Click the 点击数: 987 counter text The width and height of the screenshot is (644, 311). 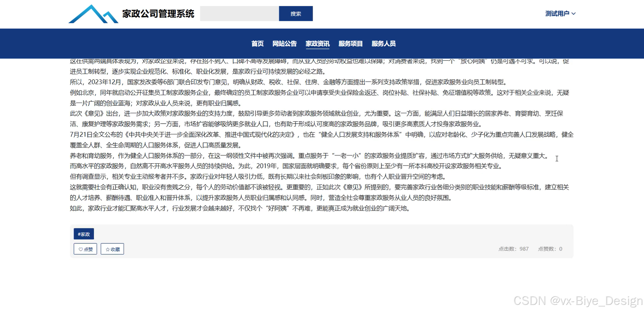[513, 249]
